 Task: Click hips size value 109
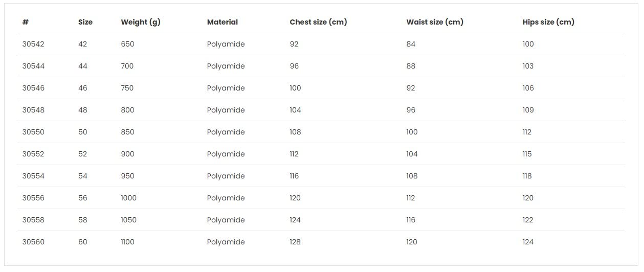point(528,110)
